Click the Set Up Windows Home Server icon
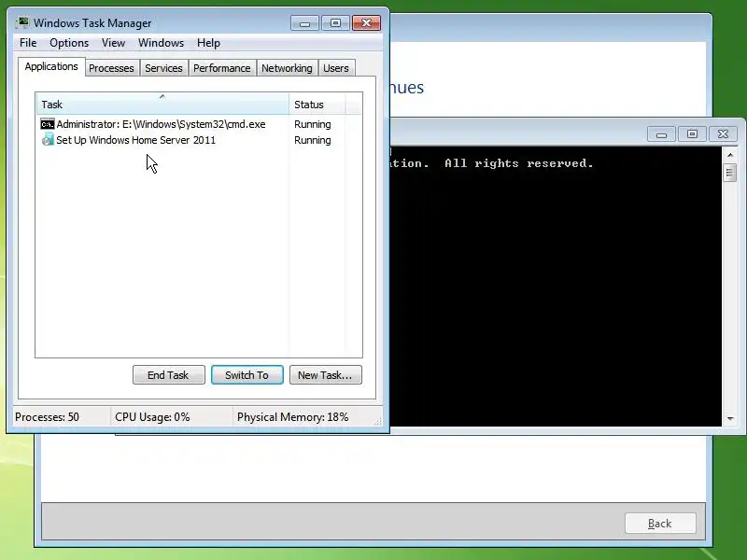The height and width of the screenshot is (560, 747). 48,139
